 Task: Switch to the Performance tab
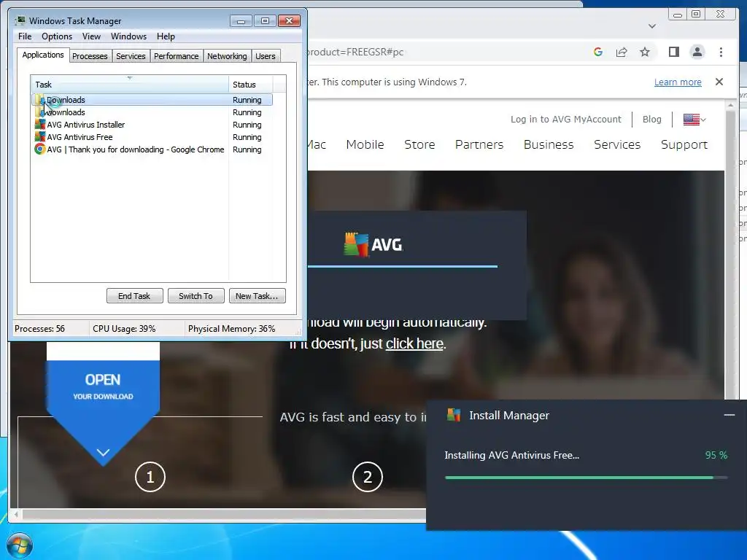point(177,56)
